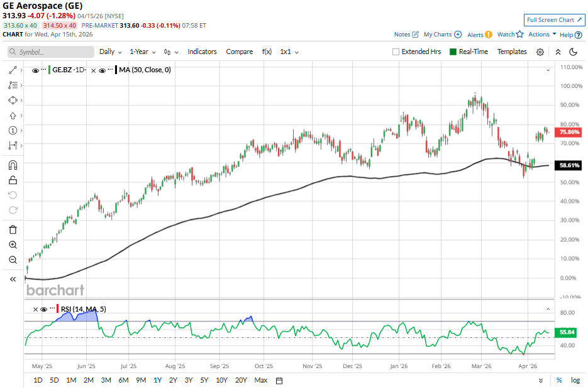This screenshot has height=392, width=588.
Task: Click the lock drawings icon
Action: 13,180
